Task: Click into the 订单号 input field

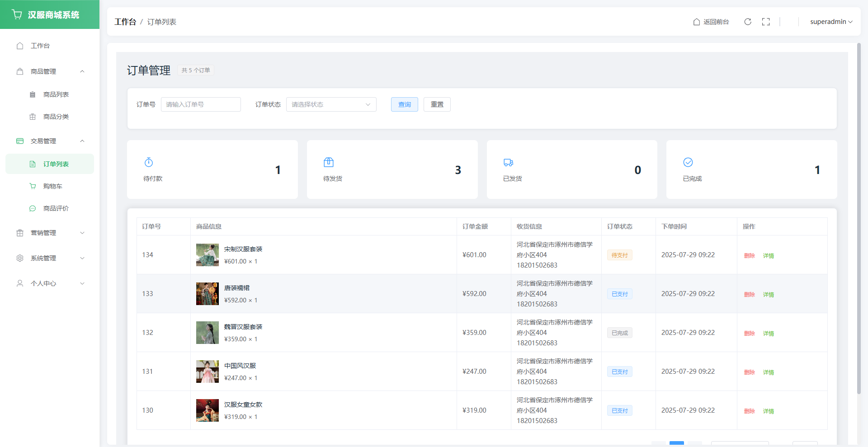Action: [201, 104]
